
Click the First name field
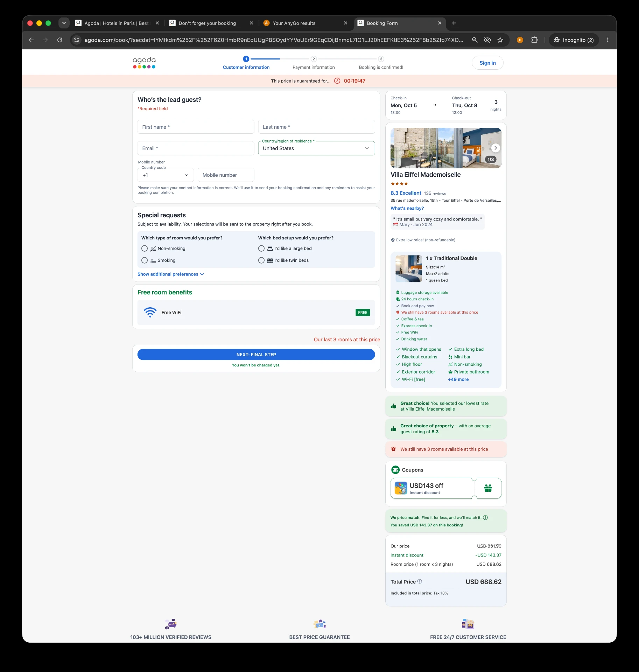coord(196,127)
